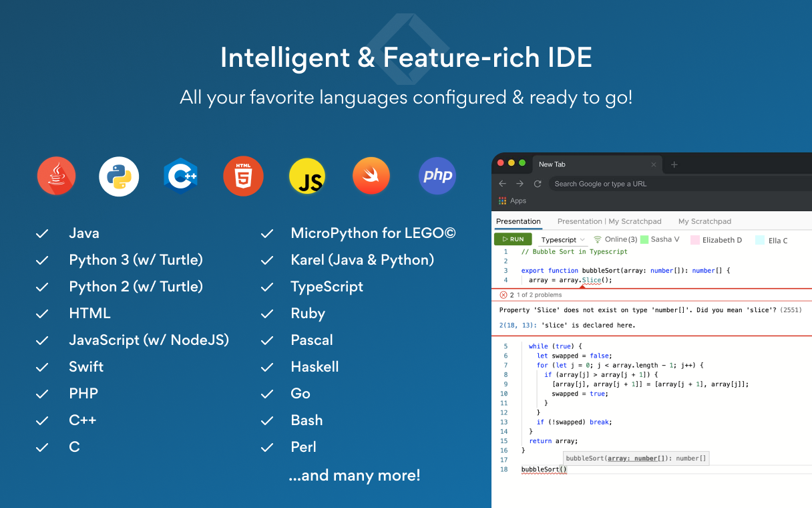Image resolution: width=812 pixels, height=508 pixels.
Task: Click the 'export function bubbleSort' line
Action: 626,271
